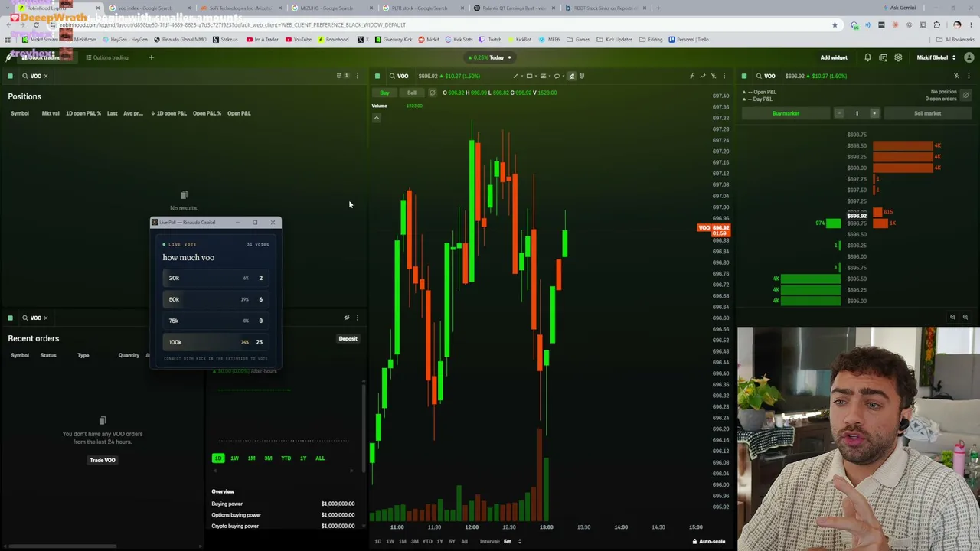
Task: Toggle the pencil drawing mode on chart
Action: point(571,76)
